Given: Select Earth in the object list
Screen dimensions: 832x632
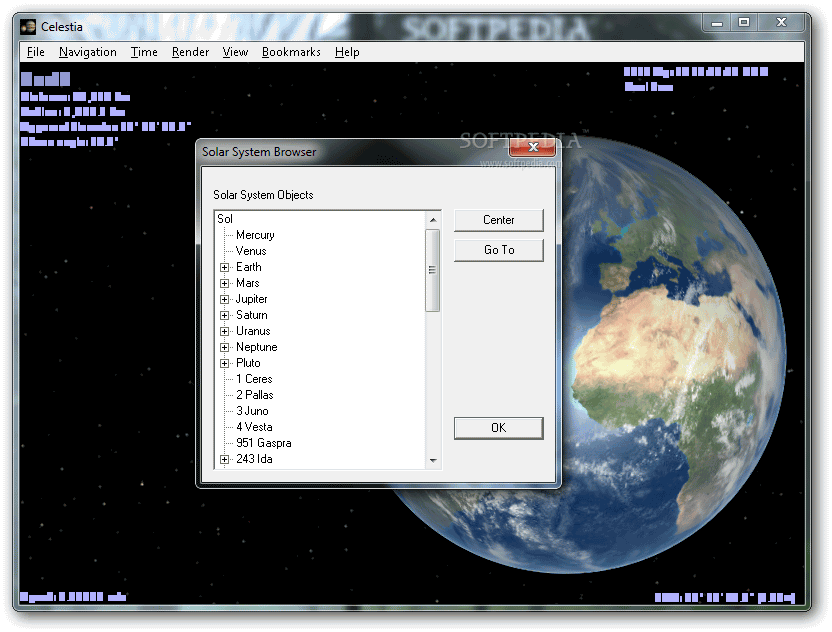Looking at the screenshot, I should tap(249, 267).
